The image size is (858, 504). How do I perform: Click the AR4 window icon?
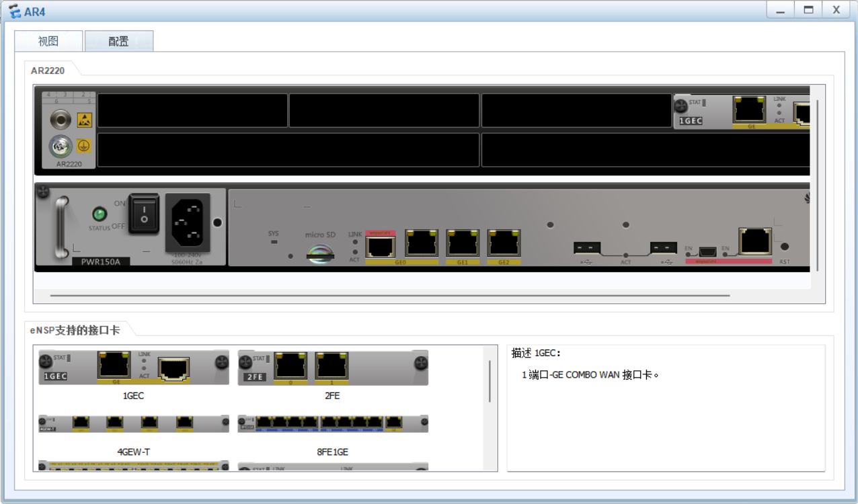15,11
